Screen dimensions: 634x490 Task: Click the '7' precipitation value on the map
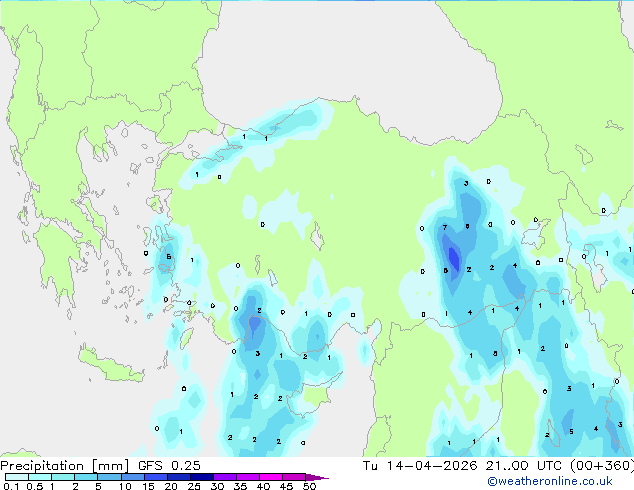(445, 228)
